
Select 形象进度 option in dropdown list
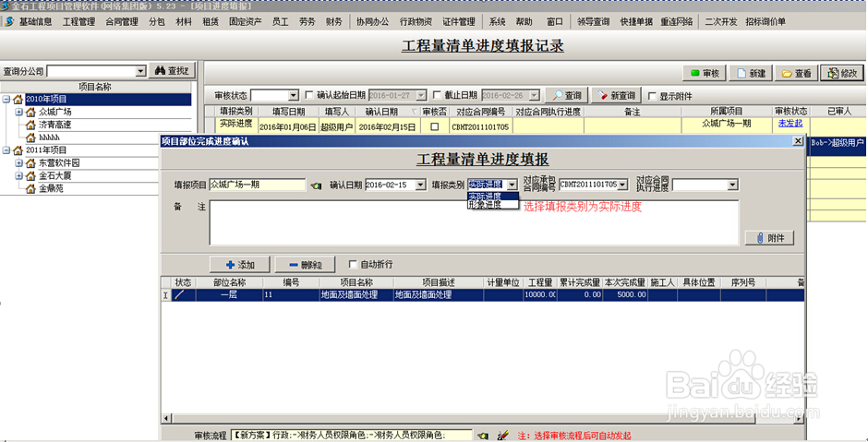pos(493,204)
